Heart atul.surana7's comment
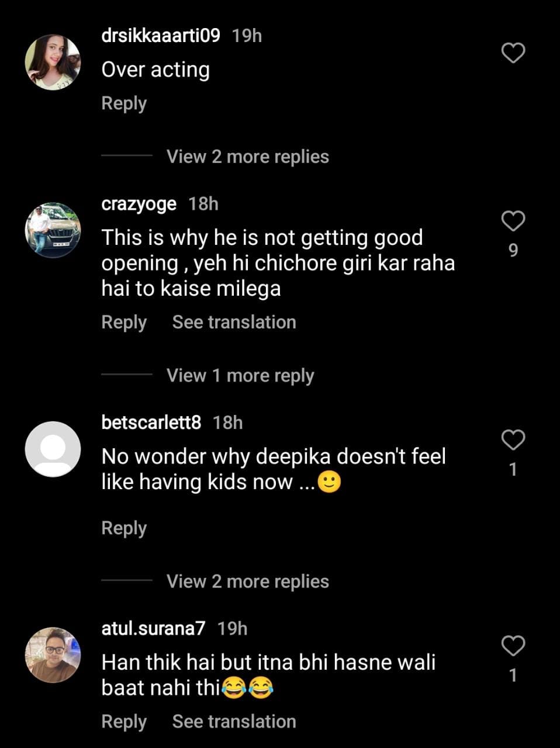Screen dimensions: 560x748 click(x=513, y=646)
